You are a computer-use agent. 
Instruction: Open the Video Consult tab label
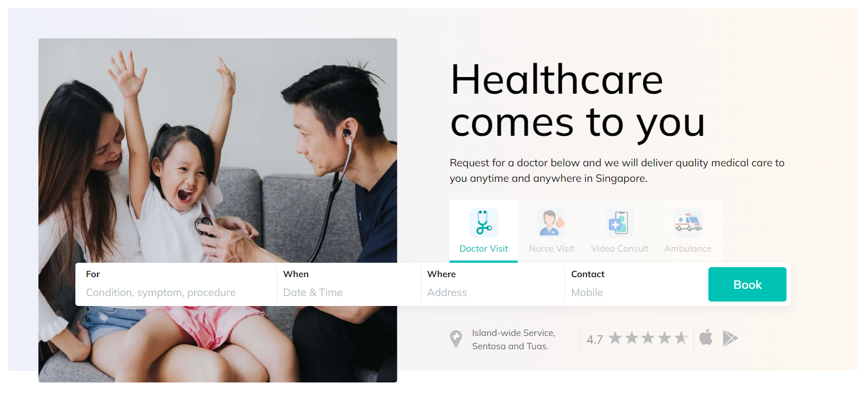(620, 249)
